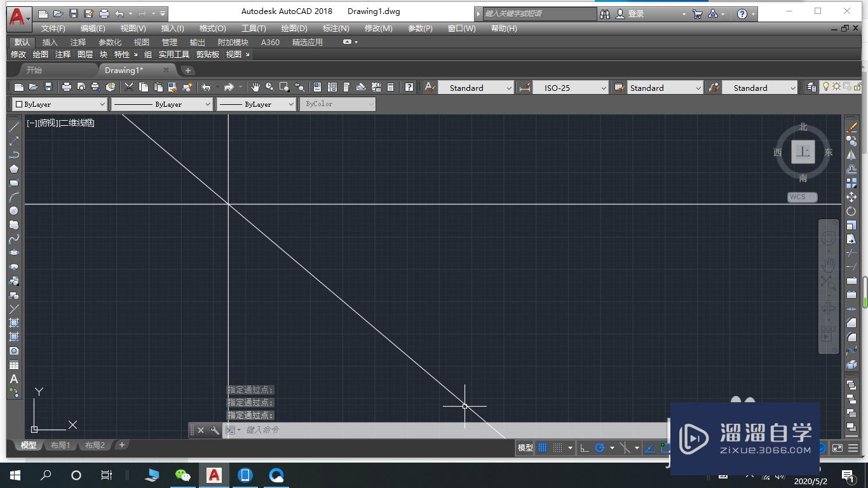Click the Plot printer icon
The width and height of the screenshot is (868, 488).
pyautogui.click(x=66, y=87)
